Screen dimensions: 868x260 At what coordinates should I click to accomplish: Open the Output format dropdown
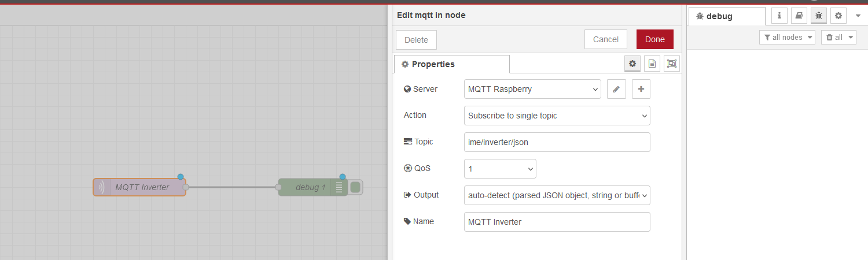(x=557, y=195)
